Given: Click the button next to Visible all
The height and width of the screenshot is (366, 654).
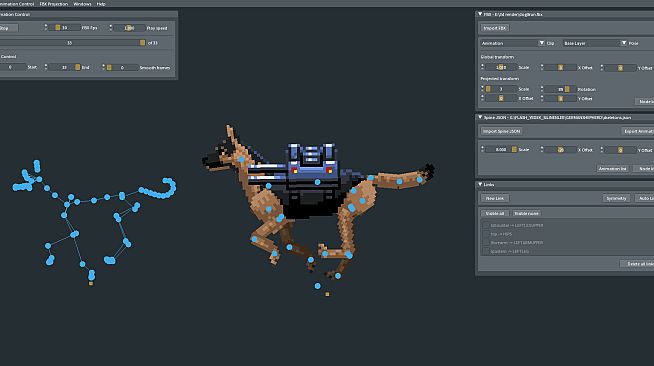Looking at the screenshot, I should (x=526, y=213).
